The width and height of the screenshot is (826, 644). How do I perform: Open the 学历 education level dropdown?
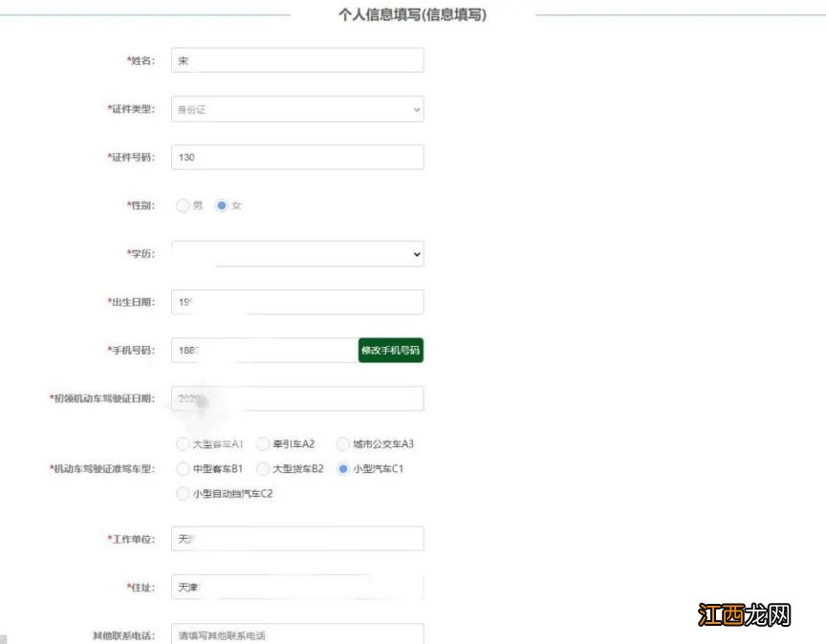[x=296, y=253]
